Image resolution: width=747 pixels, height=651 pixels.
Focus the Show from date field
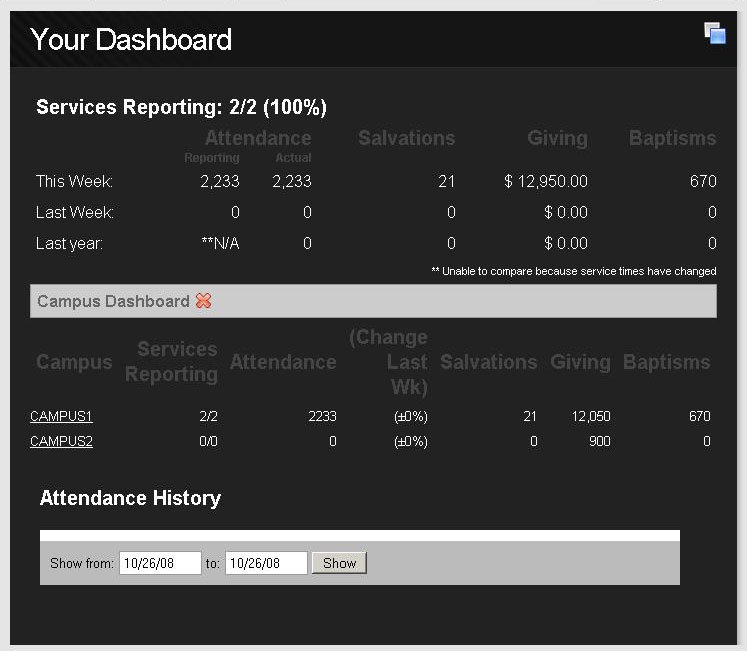click(x=160, y=563)
